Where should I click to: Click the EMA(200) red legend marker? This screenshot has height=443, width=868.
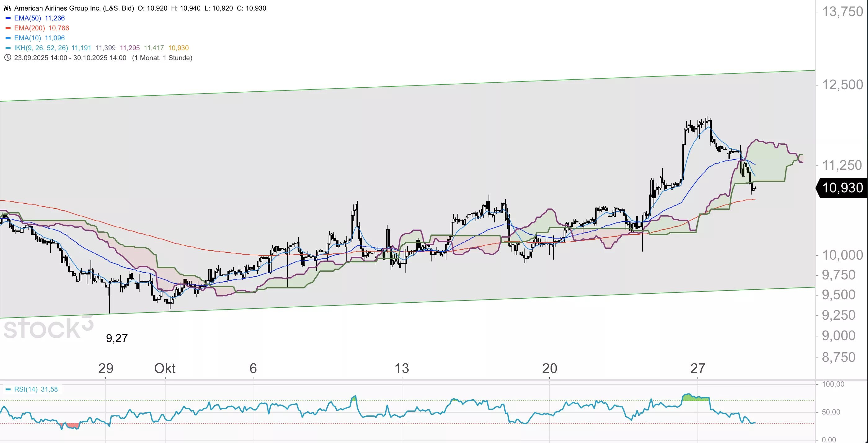point(8,28)
